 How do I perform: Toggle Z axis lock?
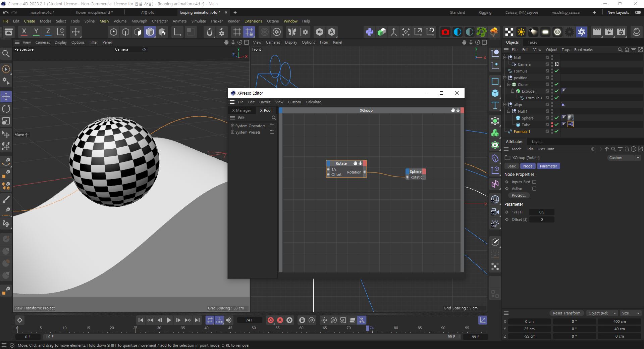(x=48, y=32)
